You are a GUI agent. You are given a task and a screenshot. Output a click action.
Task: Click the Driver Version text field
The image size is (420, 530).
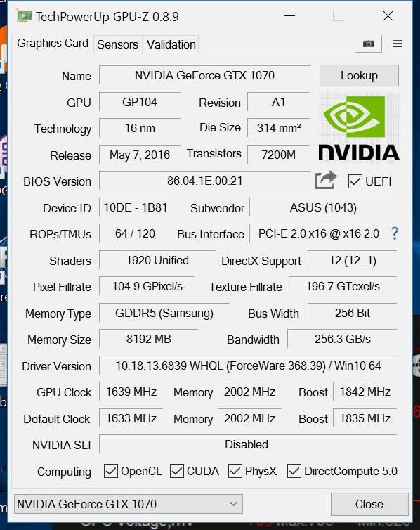click(x=248, y=366)
